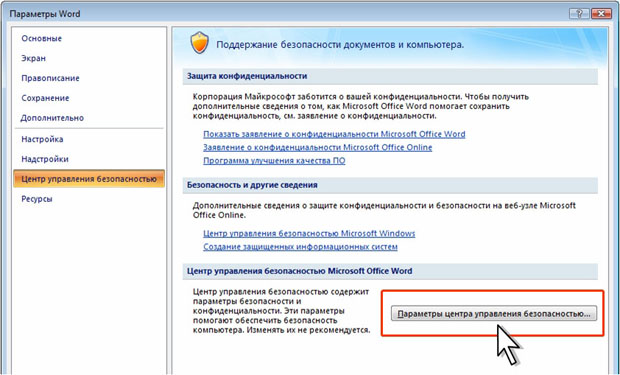The image size is (620, 375).
Task: Click the Безопасность и другие сведения header
Action: coord(390,185)
